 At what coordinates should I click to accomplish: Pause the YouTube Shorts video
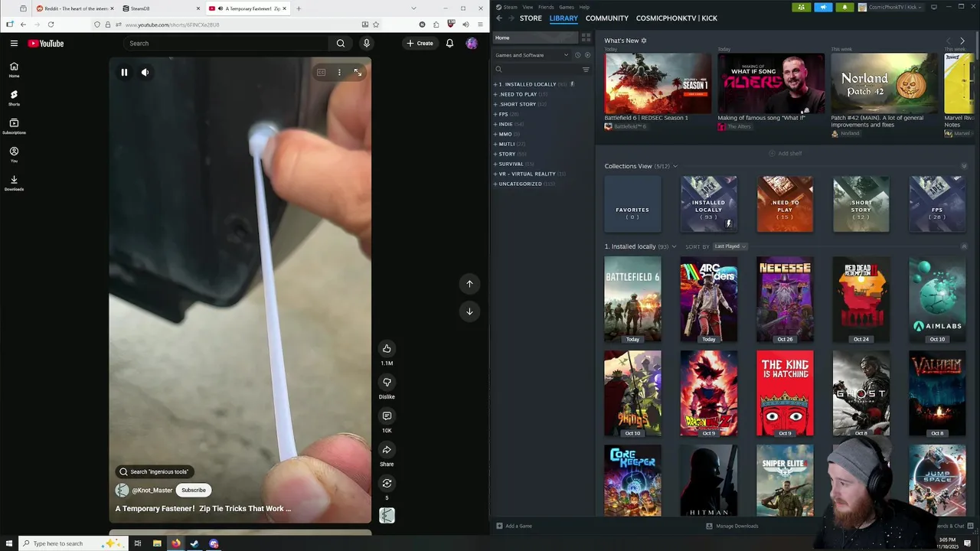(x=124, y=72)
